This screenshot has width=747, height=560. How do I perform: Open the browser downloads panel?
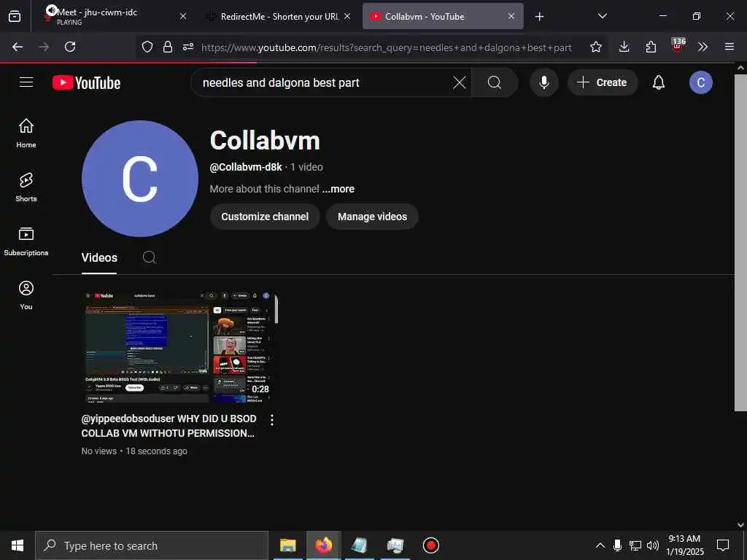click(x=624, y=47)
